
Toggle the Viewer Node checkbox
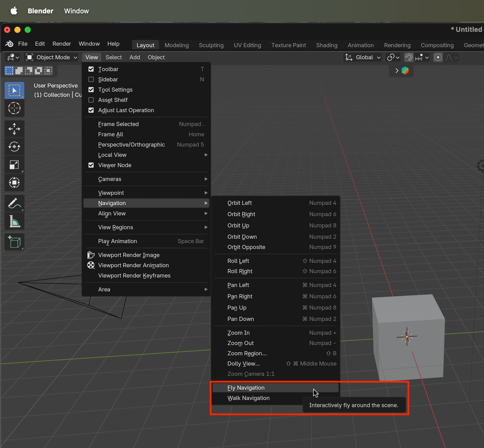pyautogui.click(x=91, y=165)
